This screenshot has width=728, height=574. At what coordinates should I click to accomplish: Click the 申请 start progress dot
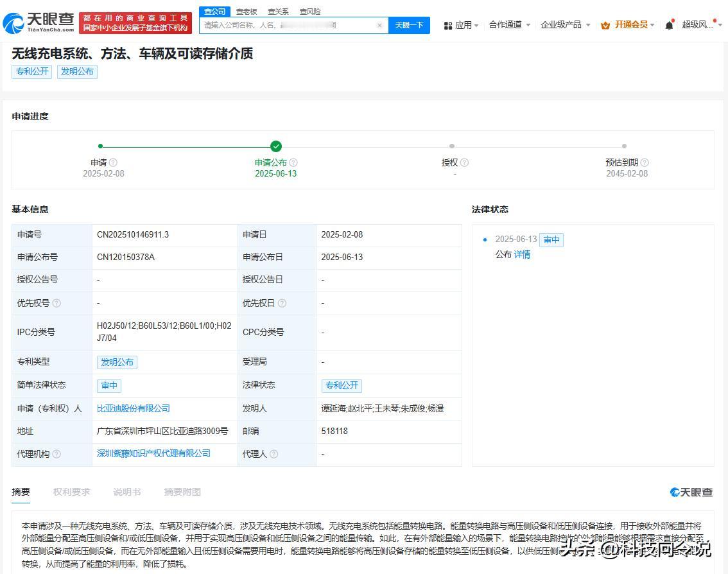pos(101,146)
